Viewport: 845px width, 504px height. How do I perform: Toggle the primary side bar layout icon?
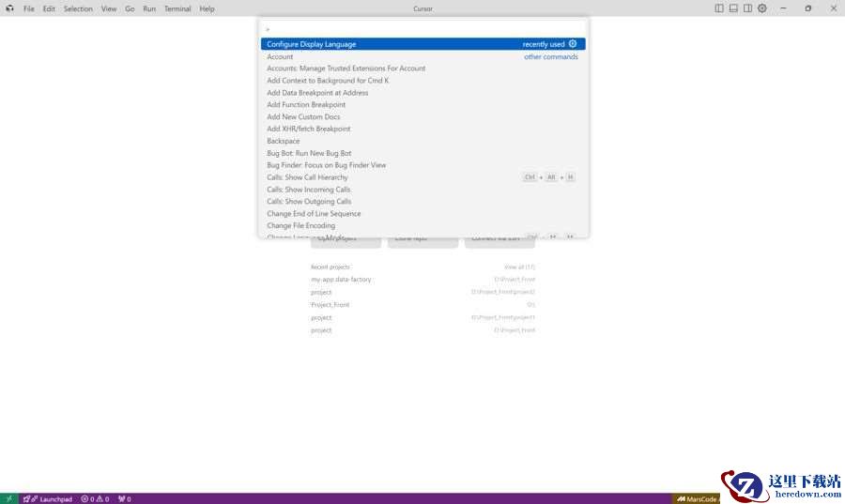click(719, 8)
